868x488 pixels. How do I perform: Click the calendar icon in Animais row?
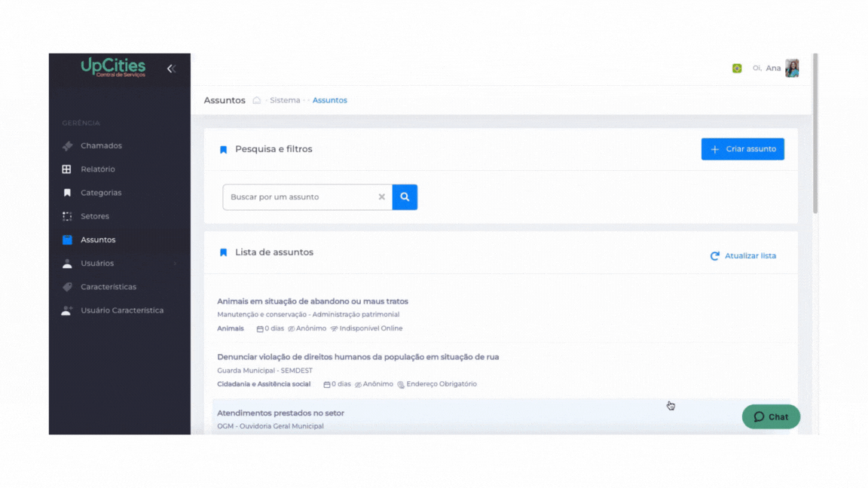tap(260, 328)
